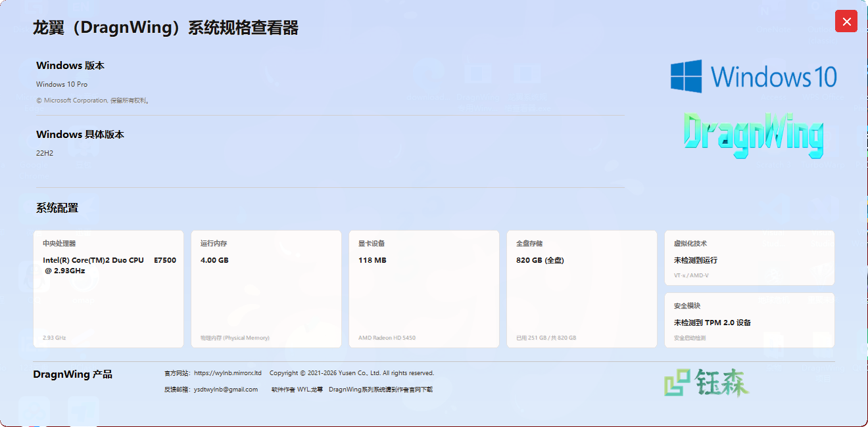Click the DragnWing pixel logo
Image resolution: width=868 pixels, height=427 pixels.
point(754,135)
